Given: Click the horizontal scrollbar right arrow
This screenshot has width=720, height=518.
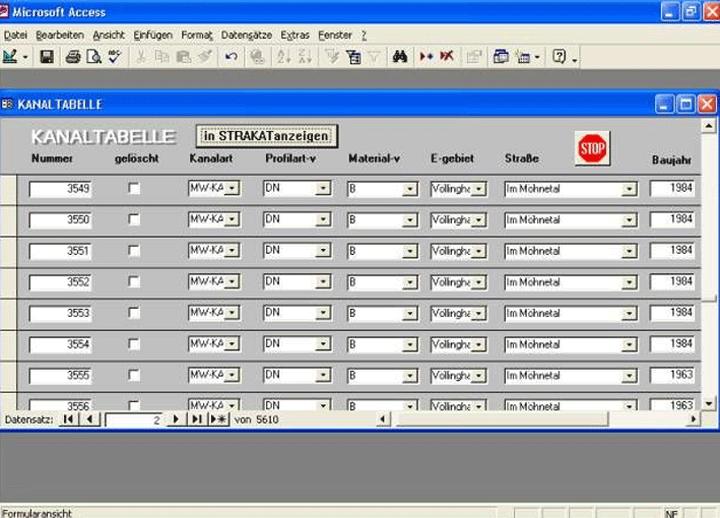Looking at the screenshot, I should 693,420.
